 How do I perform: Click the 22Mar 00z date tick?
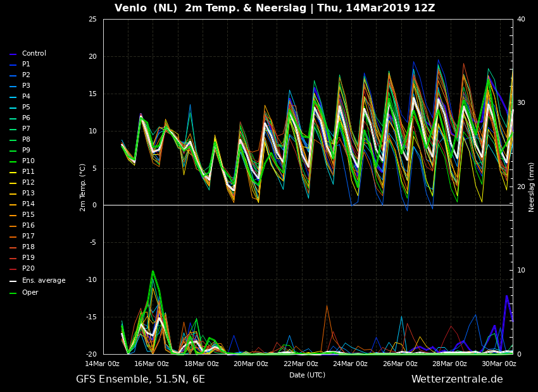click(x=301, y=364)
